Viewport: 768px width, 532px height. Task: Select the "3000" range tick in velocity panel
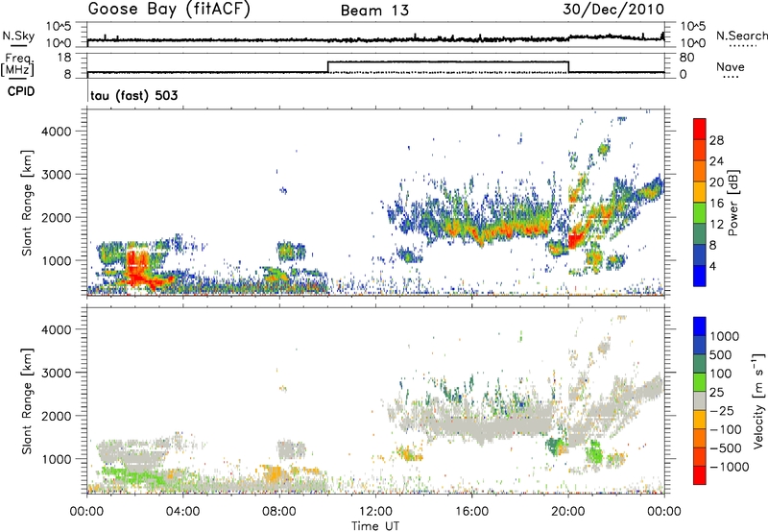click(x=57, y=373)
